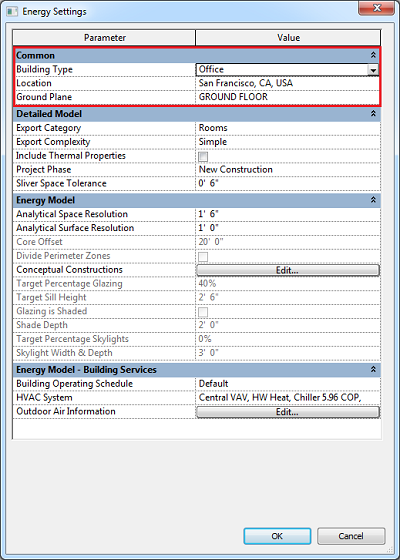Click the Building Type parameter label
Image resolution: width=400 pixels, height=560 pixels.
point(44,70)
